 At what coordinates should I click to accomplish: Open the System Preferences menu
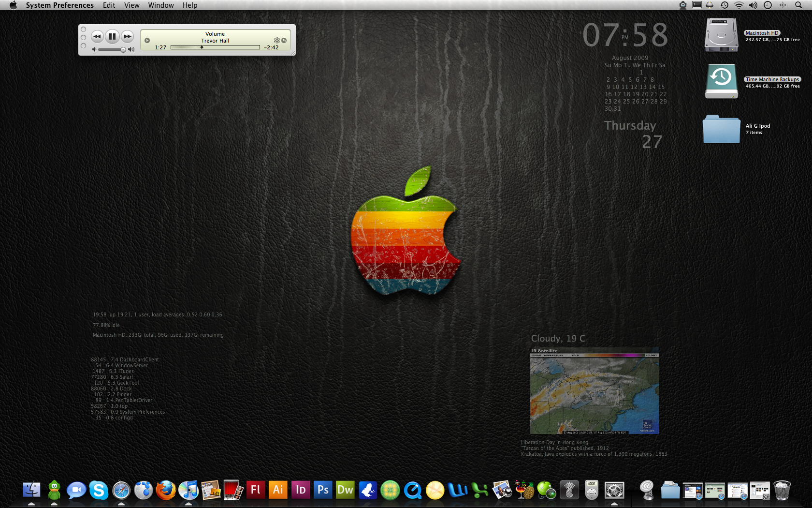[x=60, y=5]
